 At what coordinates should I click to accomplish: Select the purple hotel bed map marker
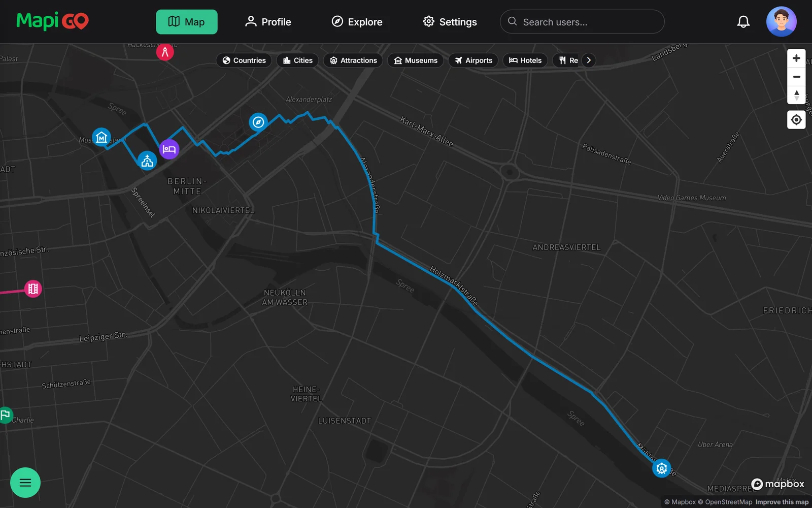[169, 149]
